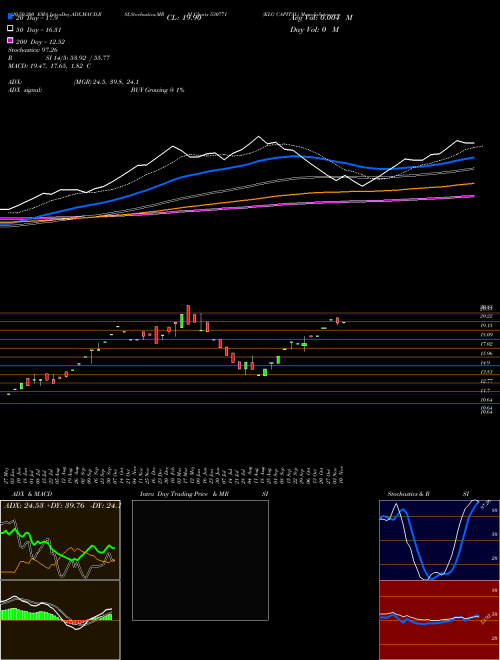Click the Avg Vol value text
This screenshot has height=660, width=500.
(321, 18)
